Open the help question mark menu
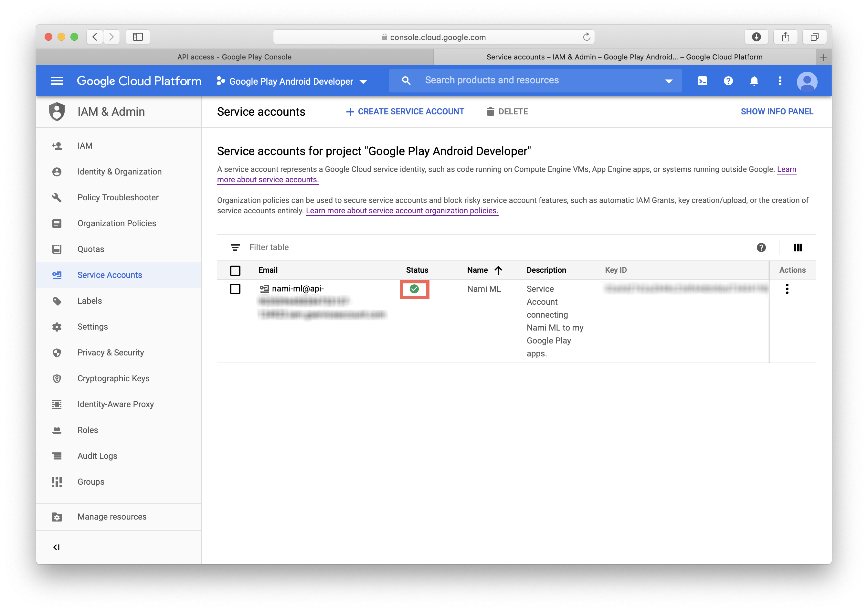The height and width of the screenshot is (612, 868). [x=728, y=81]
